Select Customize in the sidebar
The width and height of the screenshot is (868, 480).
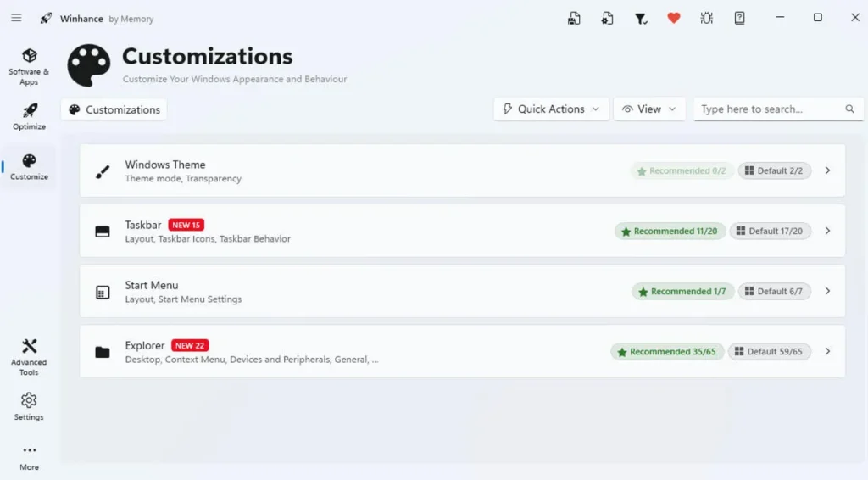point(29,167)
